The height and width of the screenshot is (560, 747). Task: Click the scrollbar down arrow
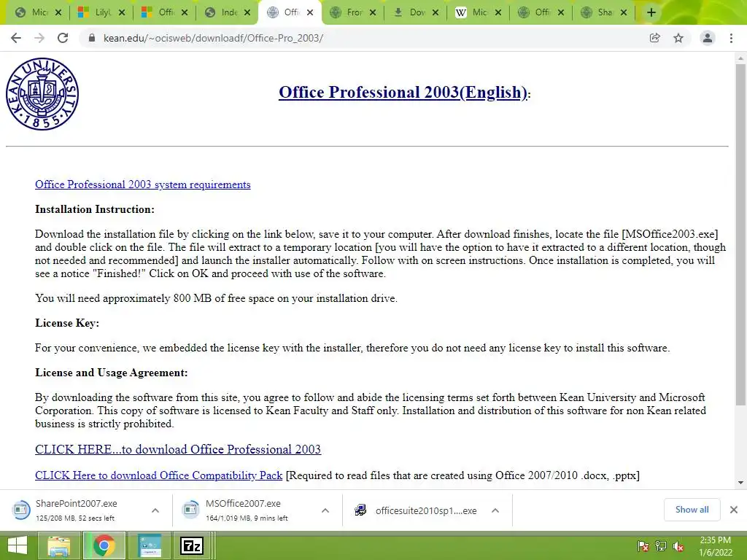pos(740,483)
